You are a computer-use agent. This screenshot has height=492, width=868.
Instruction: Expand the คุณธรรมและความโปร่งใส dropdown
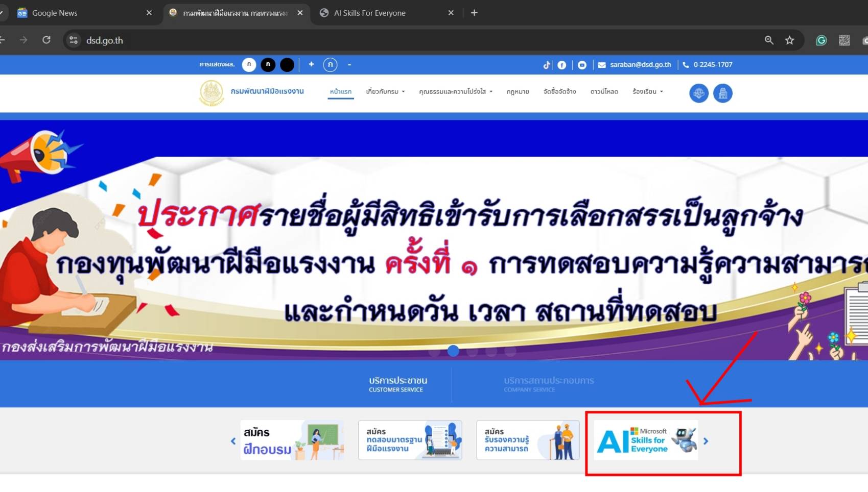(x=455, y=92)
